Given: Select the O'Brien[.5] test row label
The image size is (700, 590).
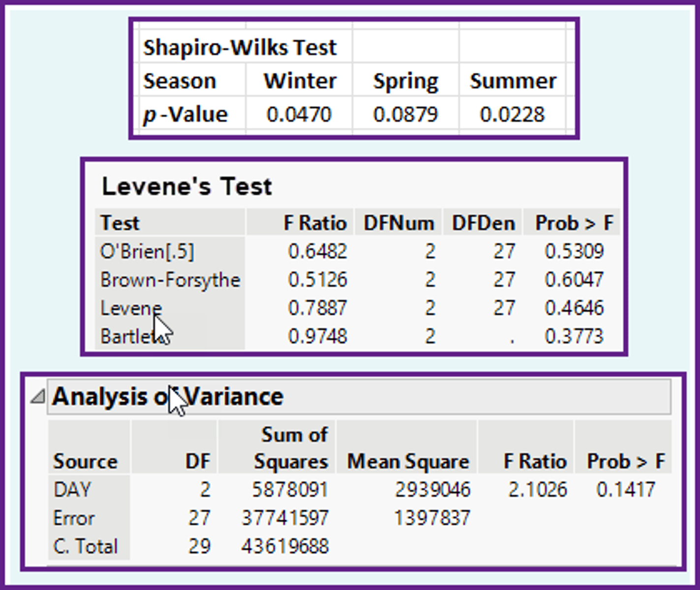Looking at the screenshot, I should (x=147, y=252).
